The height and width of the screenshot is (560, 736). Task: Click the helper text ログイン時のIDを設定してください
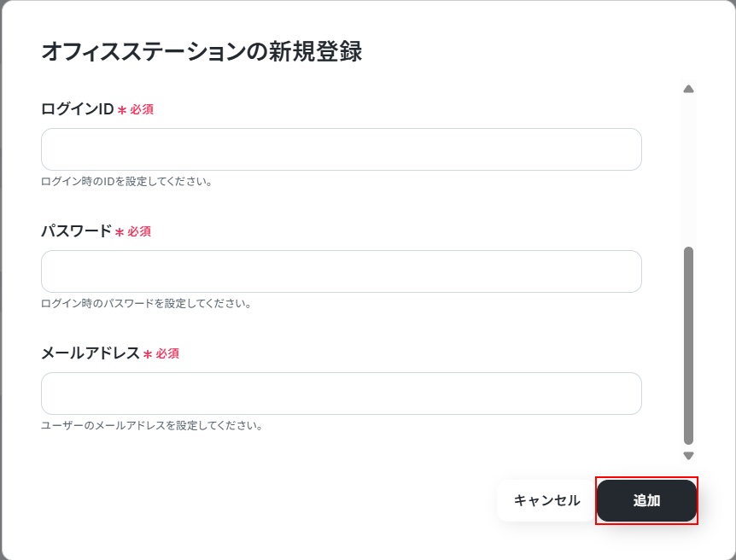[126, 182]
